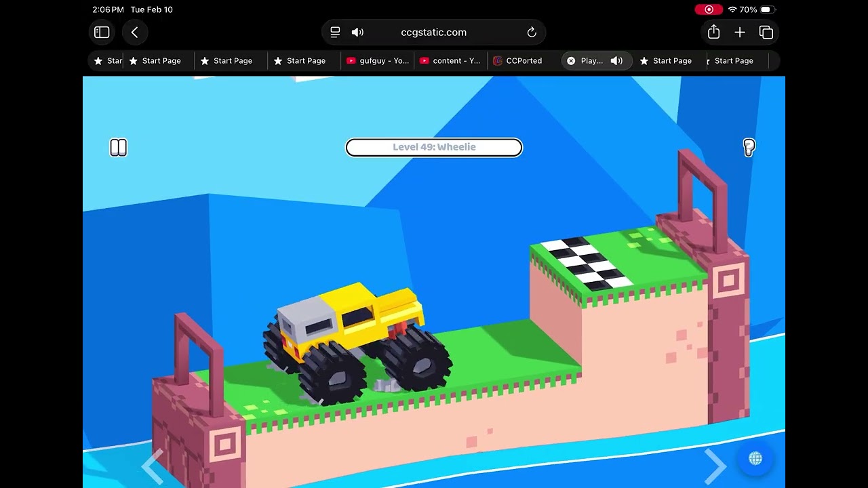Mute audio via address bar speaker icon
Viewport: 868px width, 488px height.
tap(357, 32)
